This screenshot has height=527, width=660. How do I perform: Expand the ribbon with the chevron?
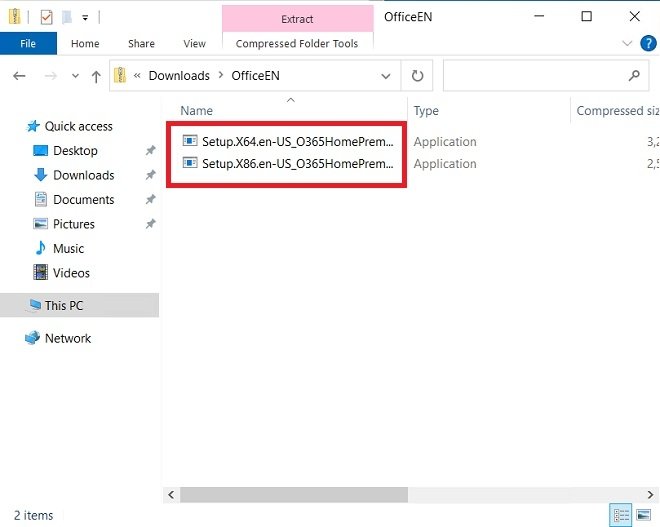point(627,43)
